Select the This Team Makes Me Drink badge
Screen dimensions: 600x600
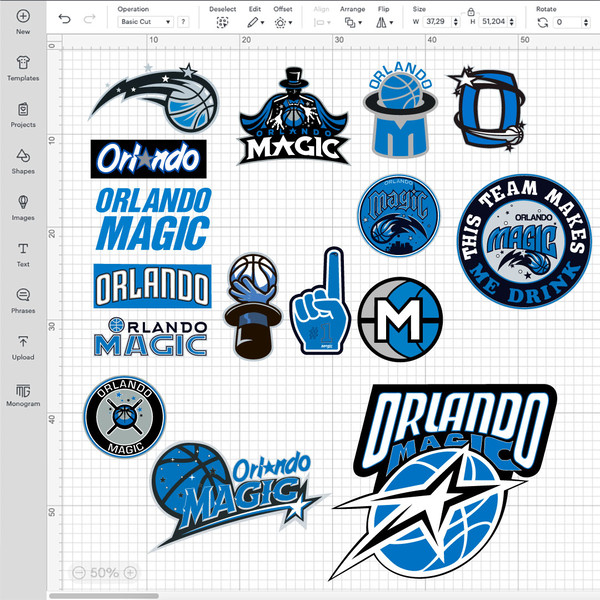(524, 241)
